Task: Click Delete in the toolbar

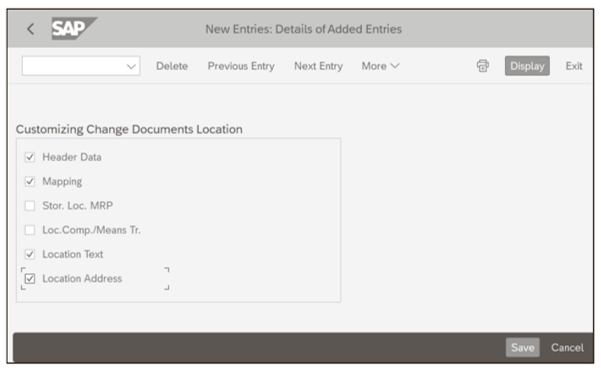Action: tap(172, 66)
